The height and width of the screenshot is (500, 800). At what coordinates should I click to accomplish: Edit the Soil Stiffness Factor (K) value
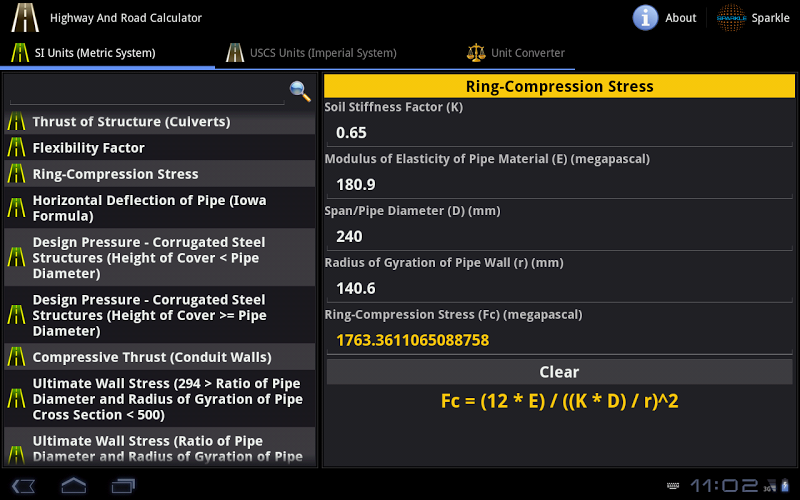pyautogui.click(x=557, y=132)
